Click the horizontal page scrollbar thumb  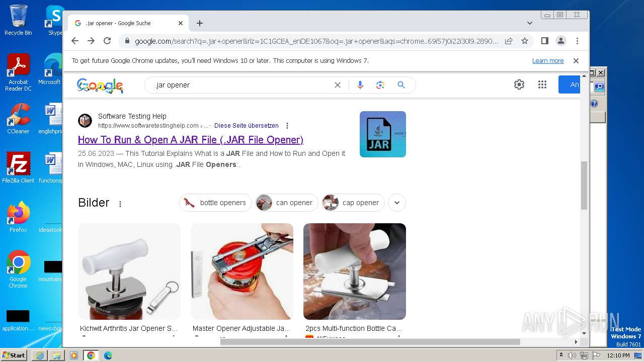370,342
